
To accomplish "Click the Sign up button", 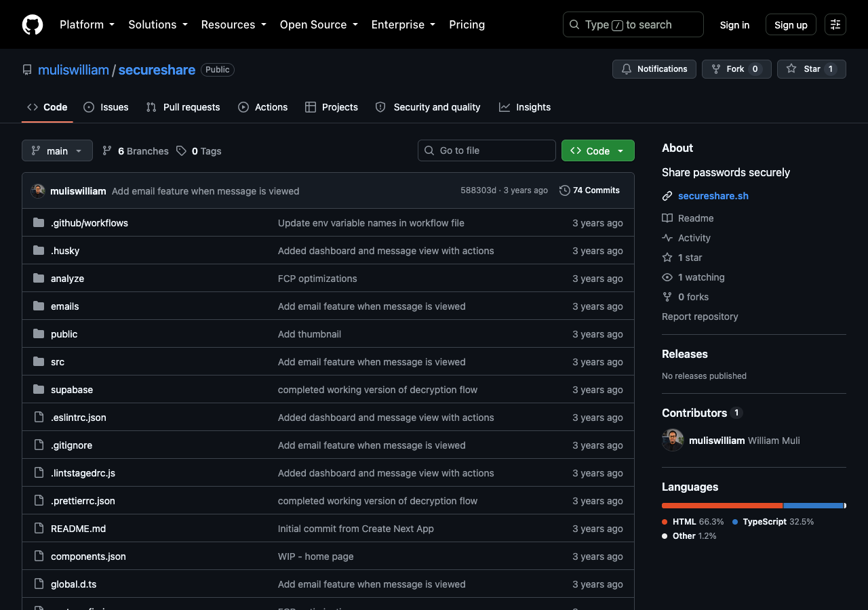I will coord(791,24).
